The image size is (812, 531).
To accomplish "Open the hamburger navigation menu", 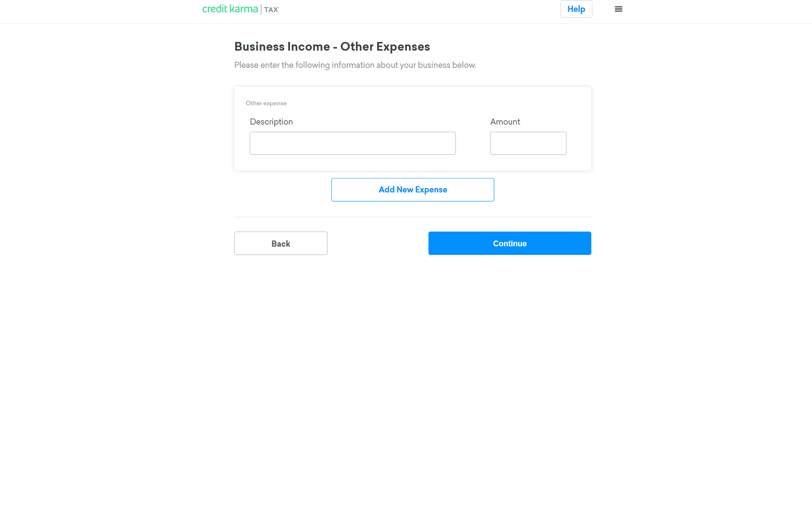I will point(618,9).
